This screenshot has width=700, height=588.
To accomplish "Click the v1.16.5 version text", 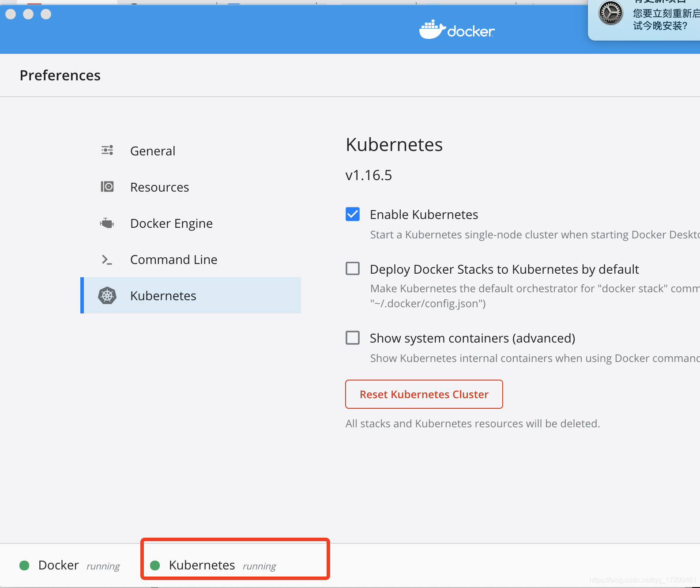I will point(369,175).
